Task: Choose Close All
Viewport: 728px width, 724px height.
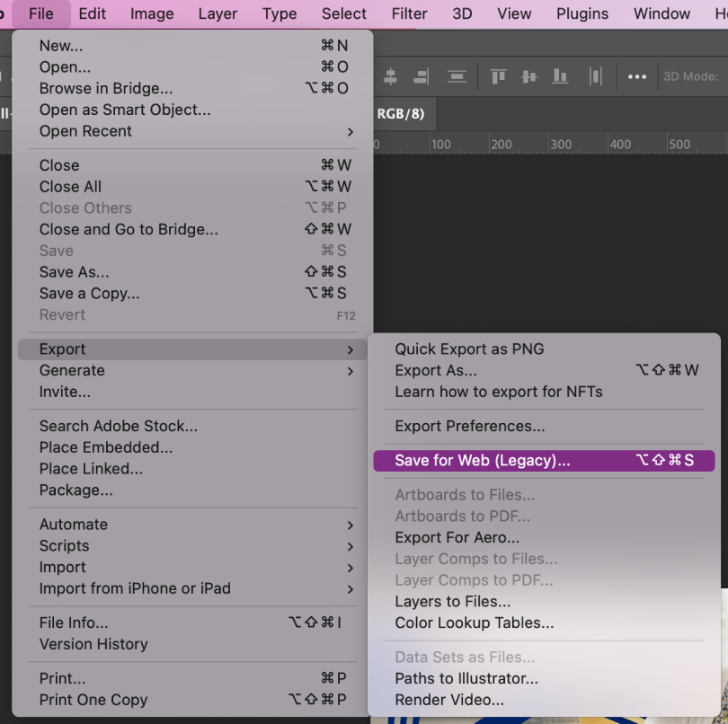Action: (x=192, y=187)
